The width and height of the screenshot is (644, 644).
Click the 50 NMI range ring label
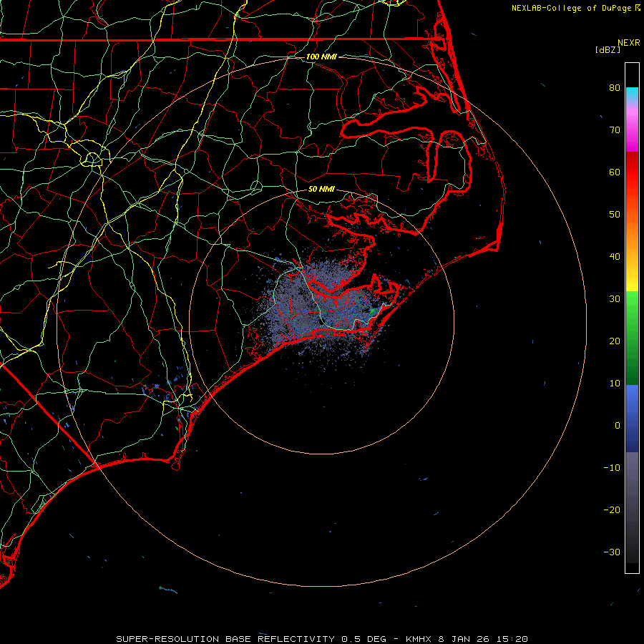[321, 189]
